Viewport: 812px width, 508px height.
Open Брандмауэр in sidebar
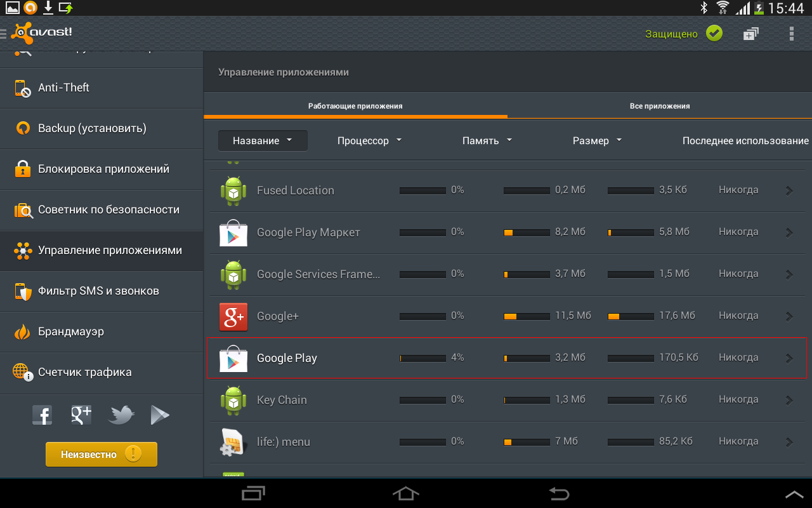pos(101,331)
